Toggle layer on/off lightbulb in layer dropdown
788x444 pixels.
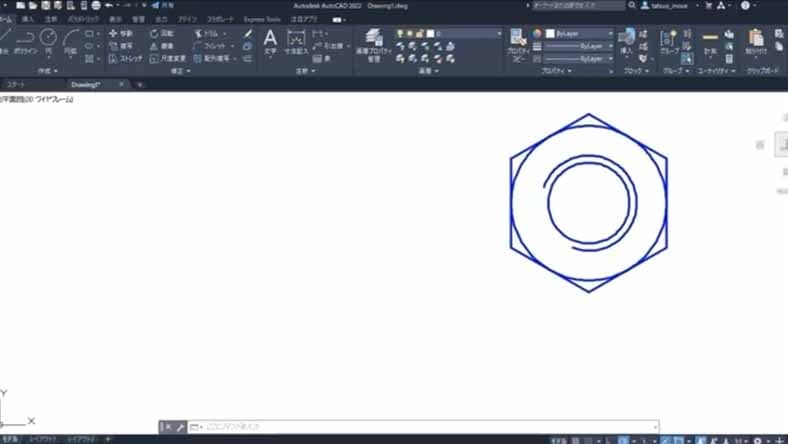[x=400, y=33]
